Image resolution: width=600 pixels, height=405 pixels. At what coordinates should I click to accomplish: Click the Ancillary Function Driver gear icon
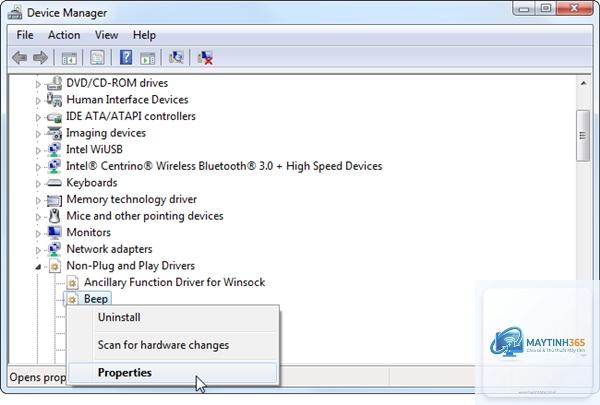pos(72,283)
